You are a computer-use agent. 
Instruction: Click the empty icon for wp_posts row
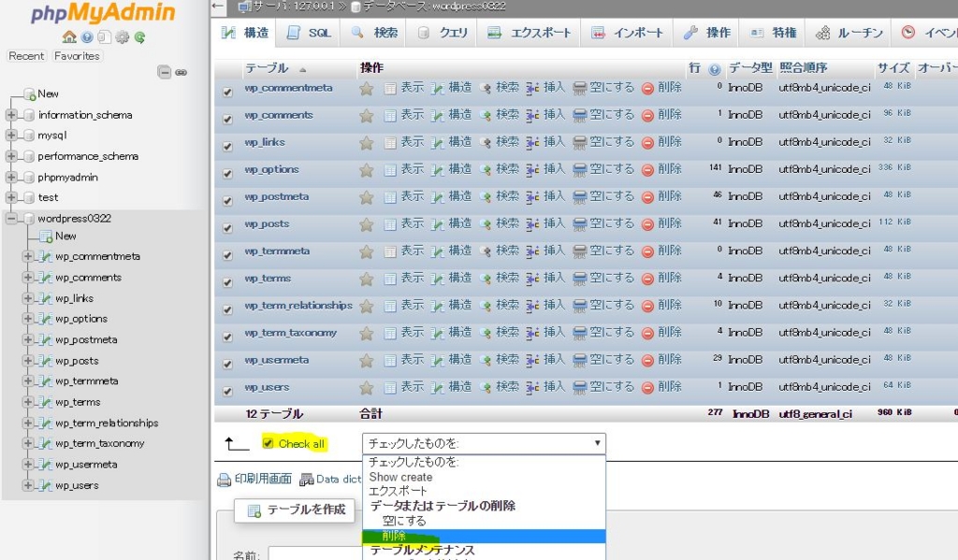580,224
